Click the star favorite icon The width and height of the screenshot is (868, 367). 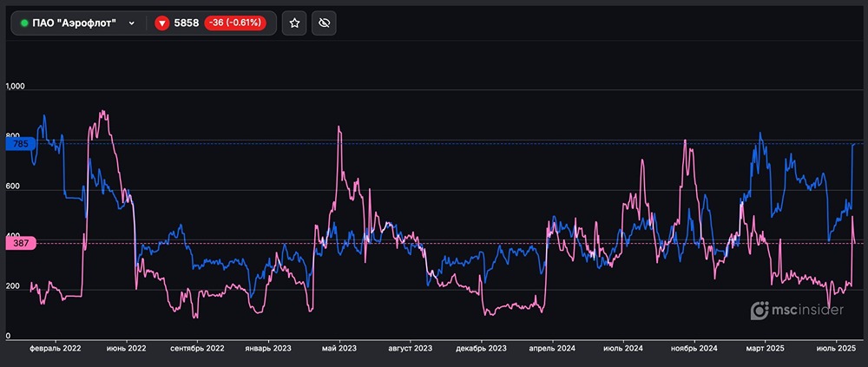295,23
